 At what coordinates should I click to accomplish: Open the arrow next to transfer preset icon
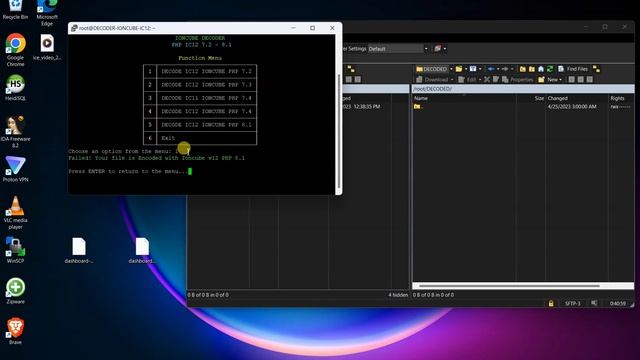pyautogui.click(x=444, y=49)
